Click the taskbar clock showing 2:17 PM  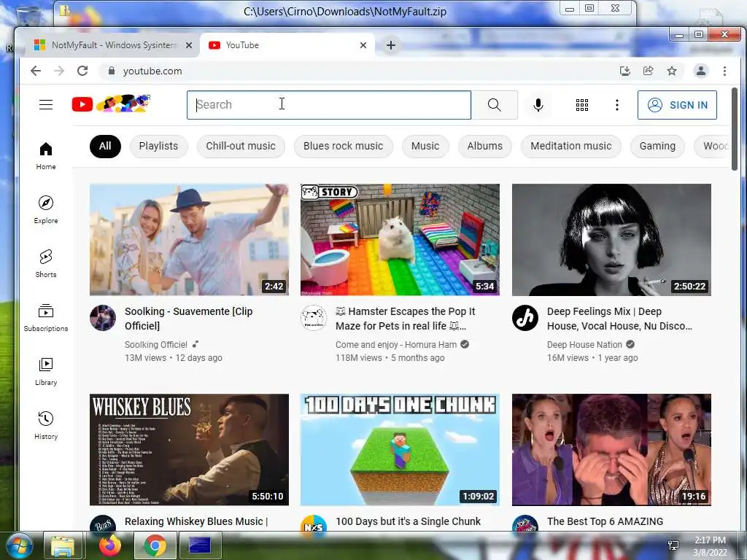click(x=710, y=546)
